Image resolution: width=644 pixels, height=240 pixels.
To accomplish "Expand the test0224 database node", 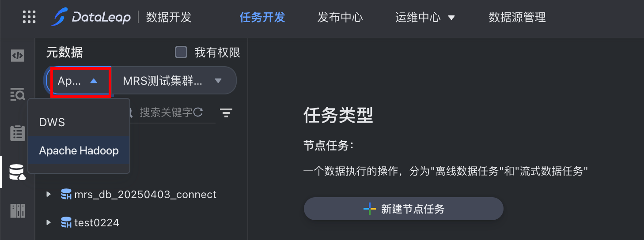I will 49,222.
